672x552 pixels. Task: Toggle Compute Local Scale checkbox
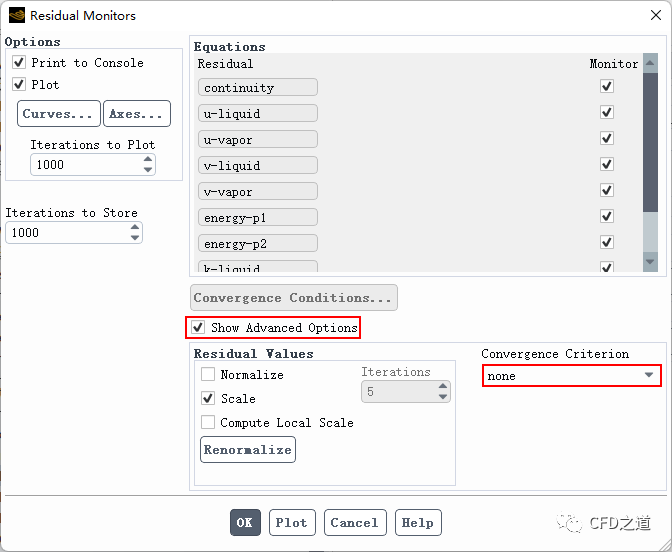[208, 423]
